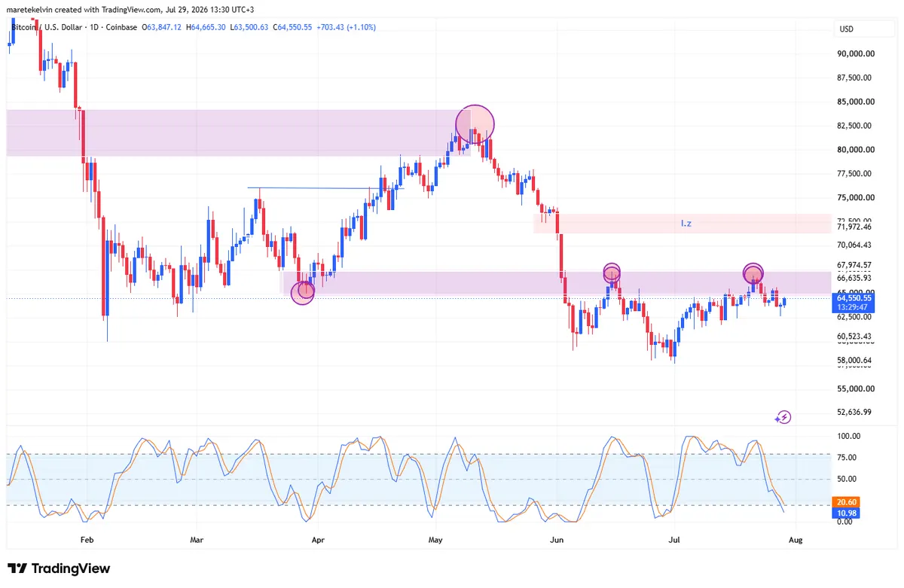Click the 55,000.00 price scale label

tap(855, 389)
